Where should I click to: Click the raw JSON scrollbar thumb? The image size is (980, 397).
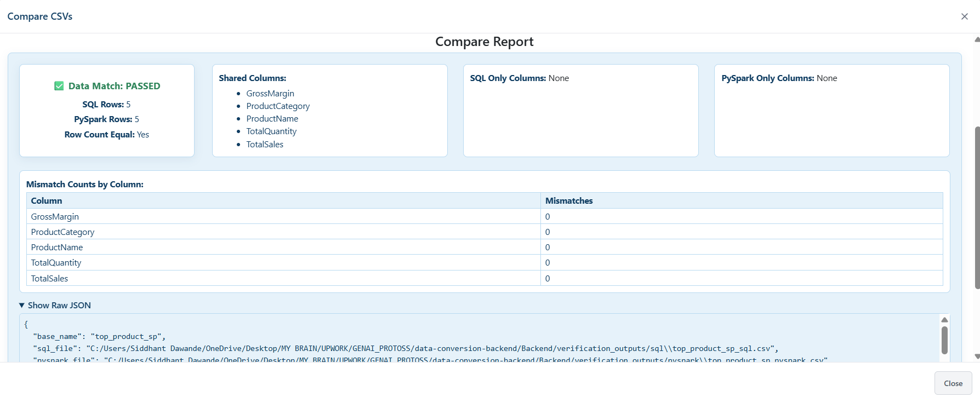[944, 340]
